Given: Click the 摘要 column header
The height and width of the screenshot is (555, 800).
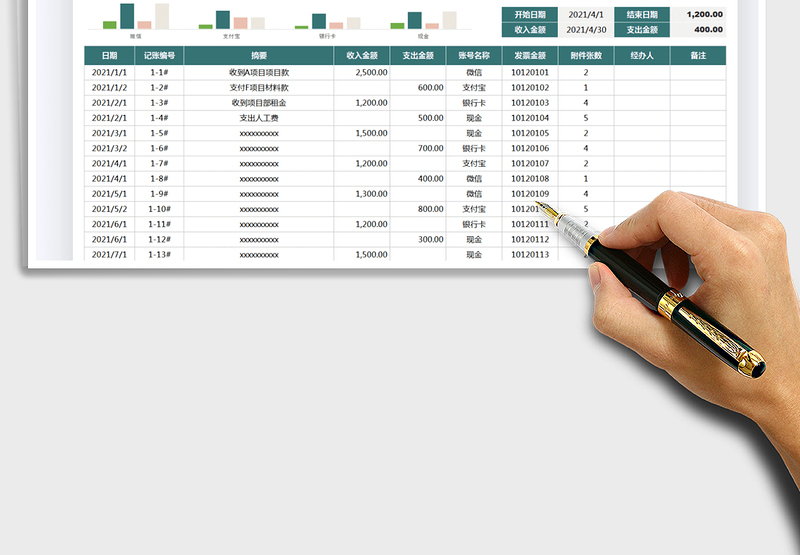Looking at the screenshot, I should 259,56.
